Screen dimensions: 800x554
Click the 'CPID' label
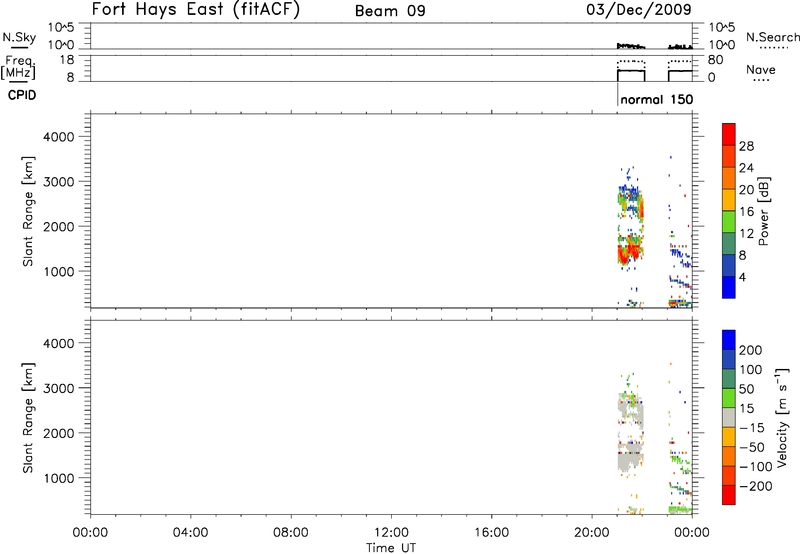pos(22,95)
